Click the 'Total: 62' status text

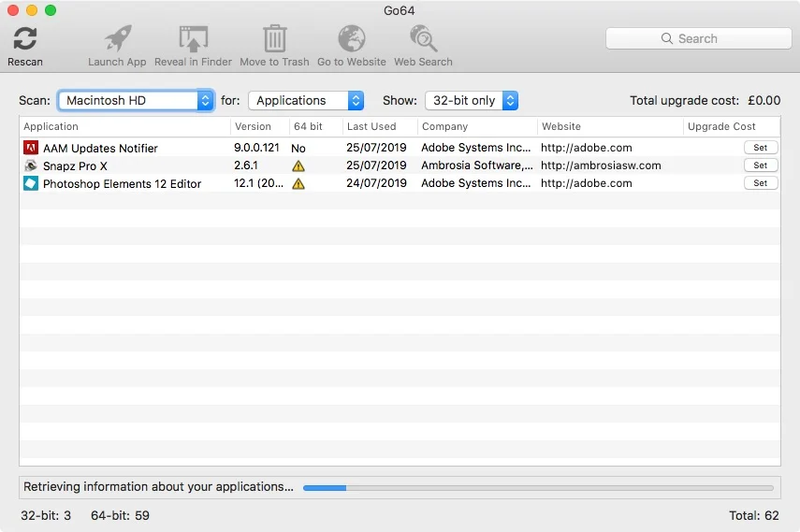click(753, 516)
